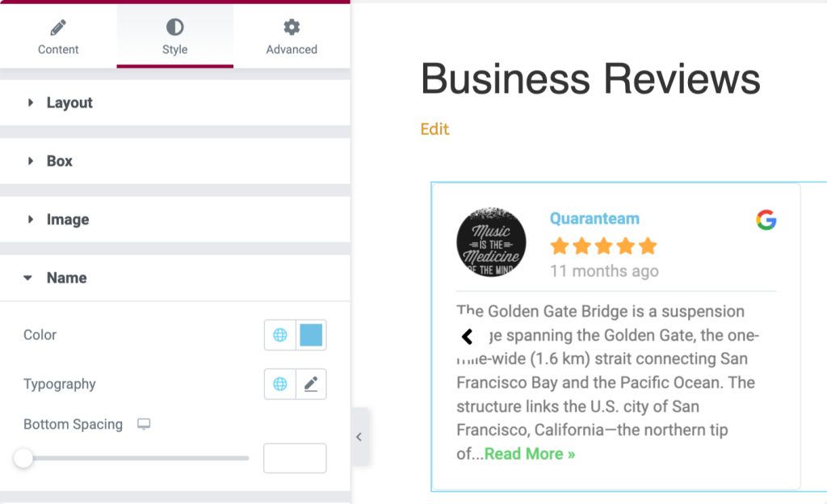827x504 pixels.
Task: Collapse the Name section
Action: tap(66, 278)
